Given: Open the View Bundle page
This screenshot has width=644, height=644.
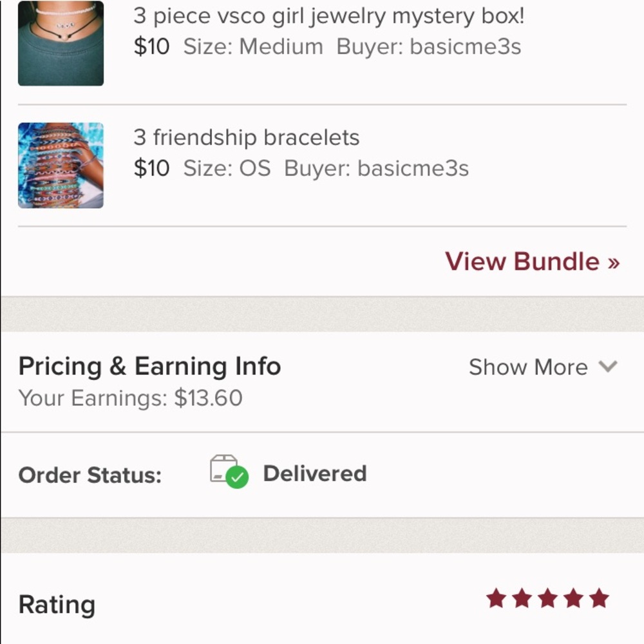Looking at the screenshot, I should [x=531, y=261].
